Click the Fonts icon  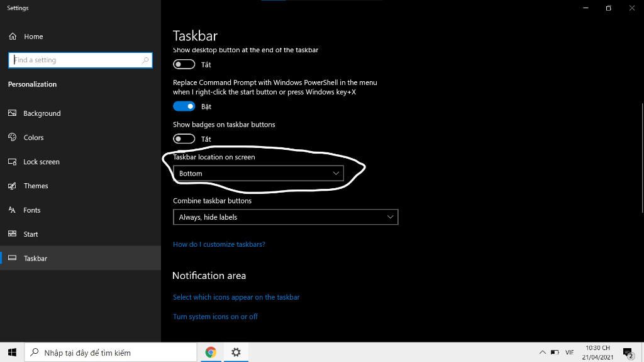(13, 210)
